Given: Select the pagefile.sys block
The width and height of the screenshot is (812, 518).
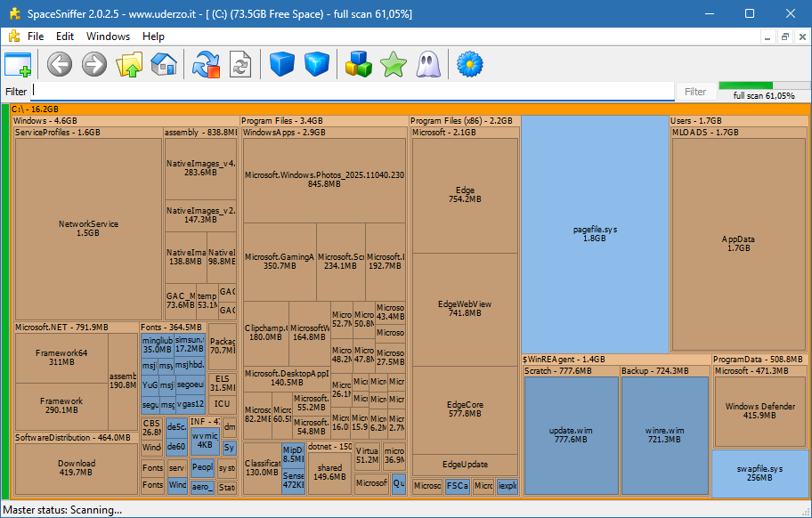Looking at the screenshot, I should click(595, 234).
